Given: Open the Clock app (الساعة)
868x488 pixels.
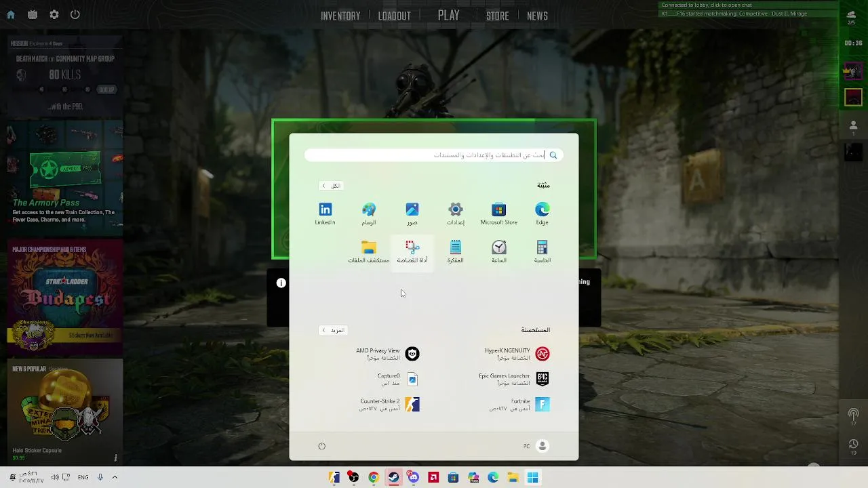Looking at the screenshot, I should pos(498,251).
